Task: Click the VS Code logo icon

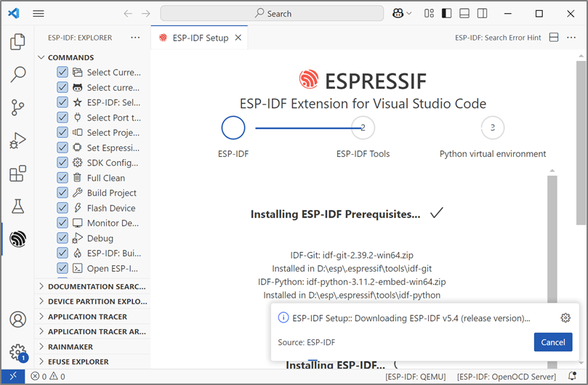Action: pyautogui.click(x=14, y=14)
